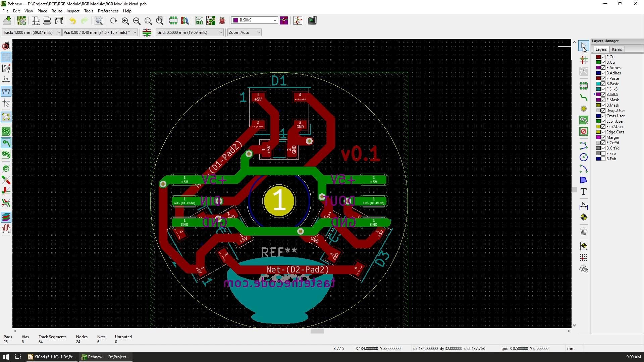Activate the Add Vias tool
Image resolution: width=644 pixels, height=362 pixels.
coord(584,109)
